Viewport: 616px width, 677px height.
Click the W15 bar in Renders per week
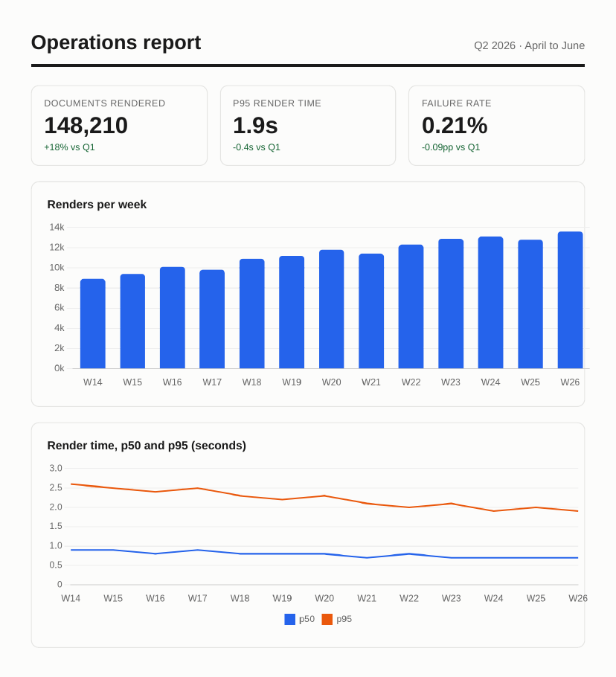pos(132,321)
